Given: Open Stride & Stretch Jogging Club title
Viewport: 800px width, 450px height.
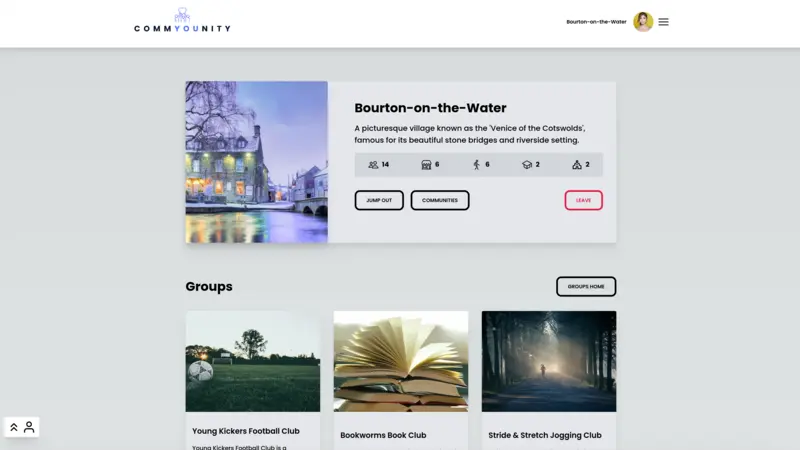Looking at the screenshot, I should point(544,435).
